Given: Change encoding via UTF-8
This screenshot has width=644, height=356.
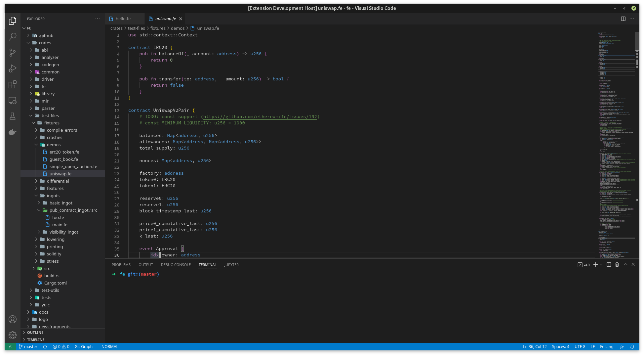Looking at the screenshot, I should (580, 347).
